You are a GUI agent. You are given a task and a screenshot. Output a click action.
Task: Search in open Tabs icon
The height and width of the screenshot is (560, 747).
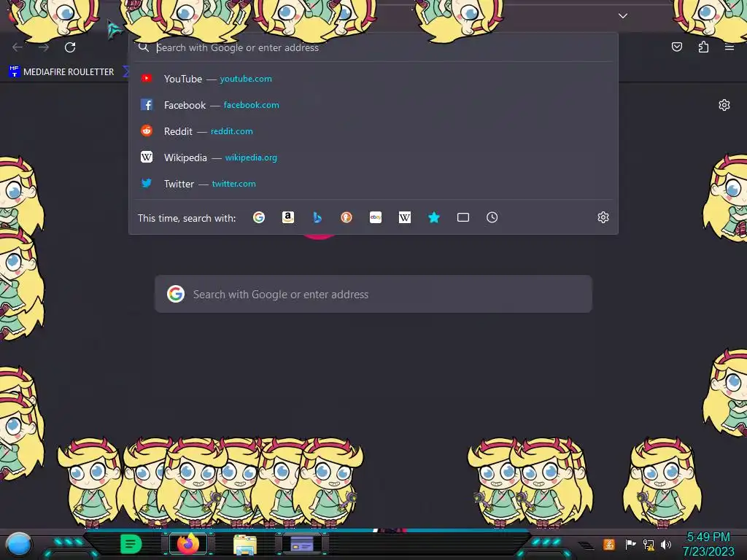pyautogui.click(x=463, y=217)
